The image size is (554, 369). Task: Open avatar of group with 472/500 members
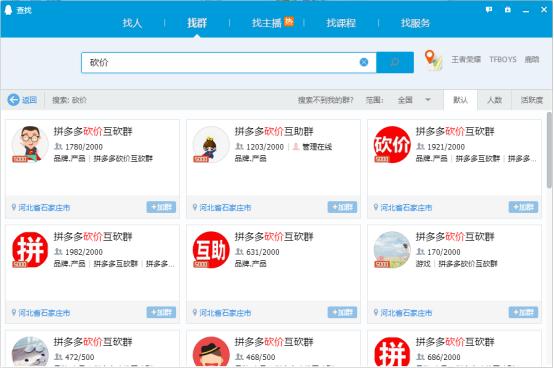point(30,352)
